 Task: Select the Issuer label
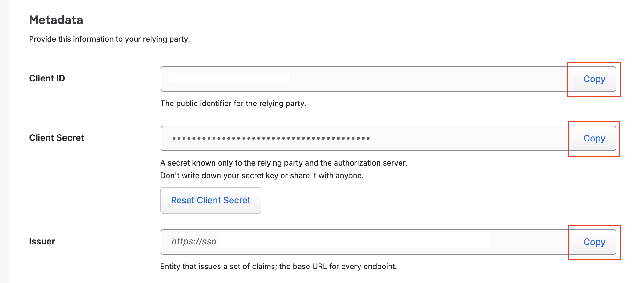pos(42,241)
